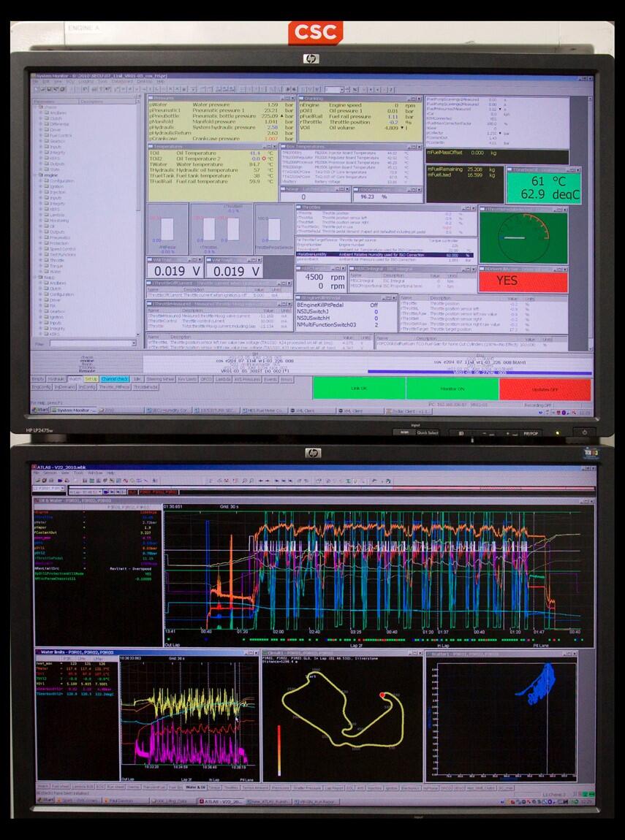Open the Zodiac Client taskbar item
This screenshot has width=625, height=840.
(x=408, y=411)
